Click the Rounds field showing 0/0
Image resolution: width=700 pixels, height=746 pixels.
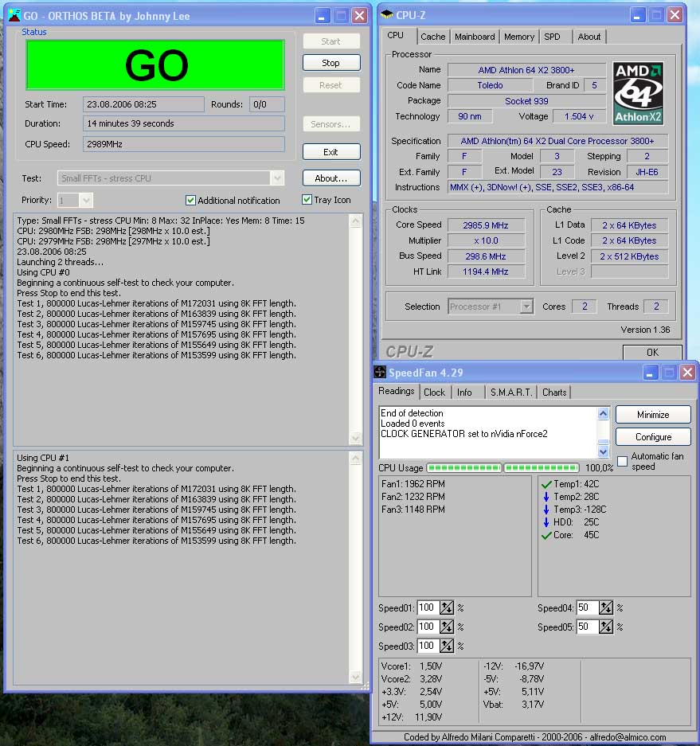267,104
